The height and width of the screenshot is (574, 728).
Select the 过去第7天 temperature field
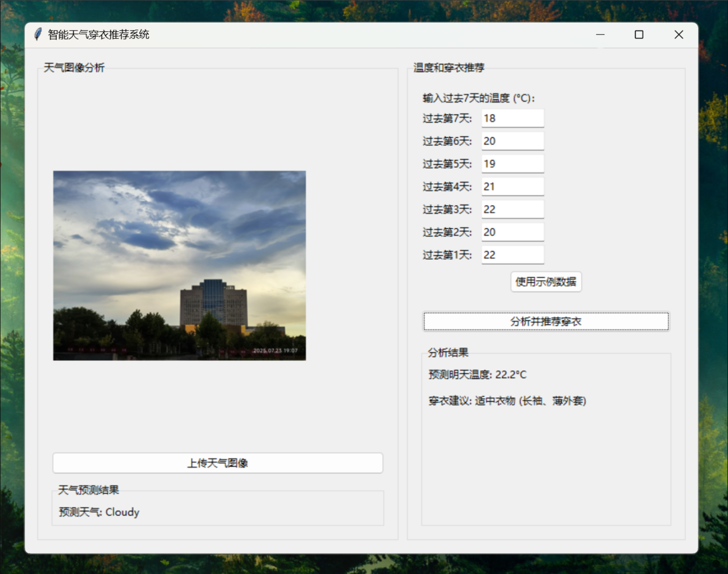coord(512,118)
